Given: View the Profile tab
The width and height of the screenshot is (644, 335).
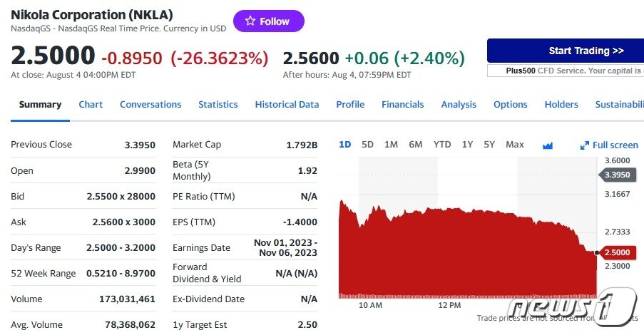Looking at the screenshot, I should point(350,104).
